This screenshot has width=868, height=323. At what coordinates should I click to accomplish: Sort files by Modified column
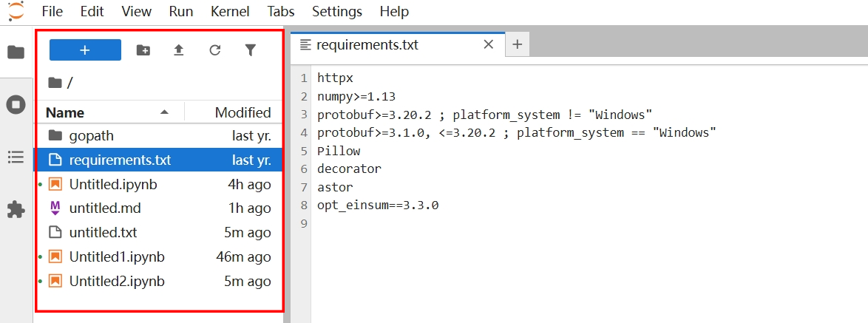243,112
